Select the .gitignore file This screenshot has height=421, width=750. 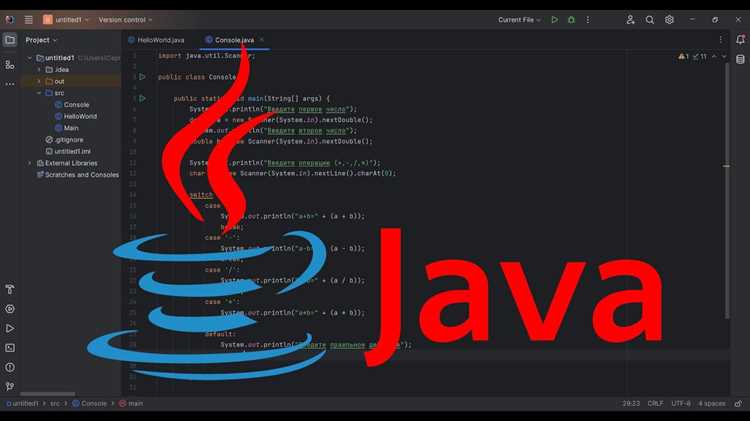[65, 140]
